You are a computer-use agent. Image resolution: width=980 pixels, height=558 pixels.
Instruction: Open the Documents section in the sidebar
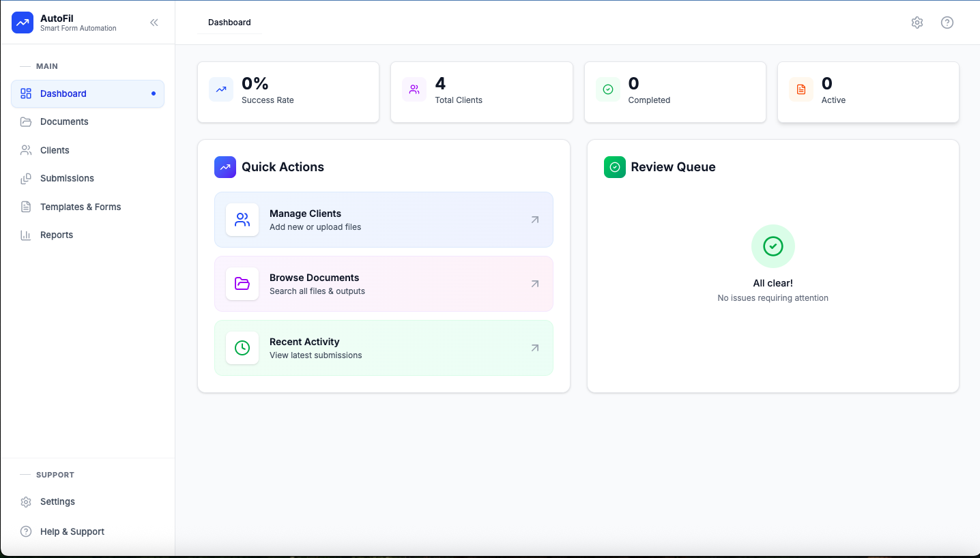66,121
